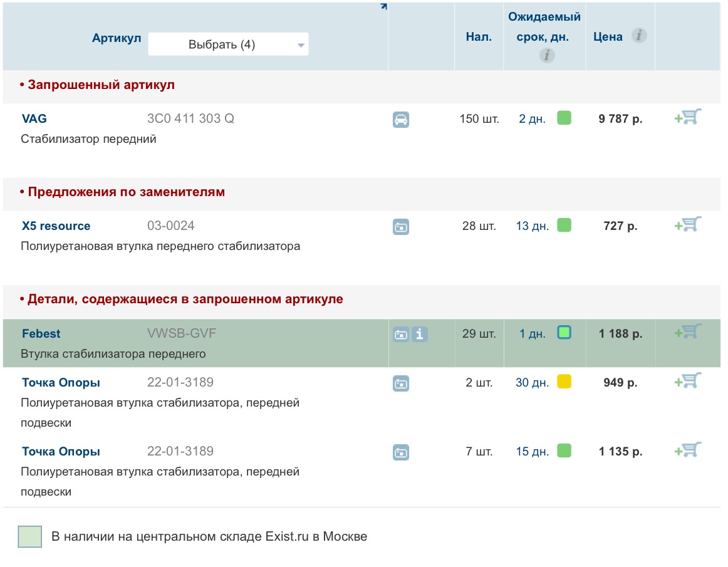Click the info icon under Ожидаемый срок
Screen dimensions: 728x567
coord(547,56)
